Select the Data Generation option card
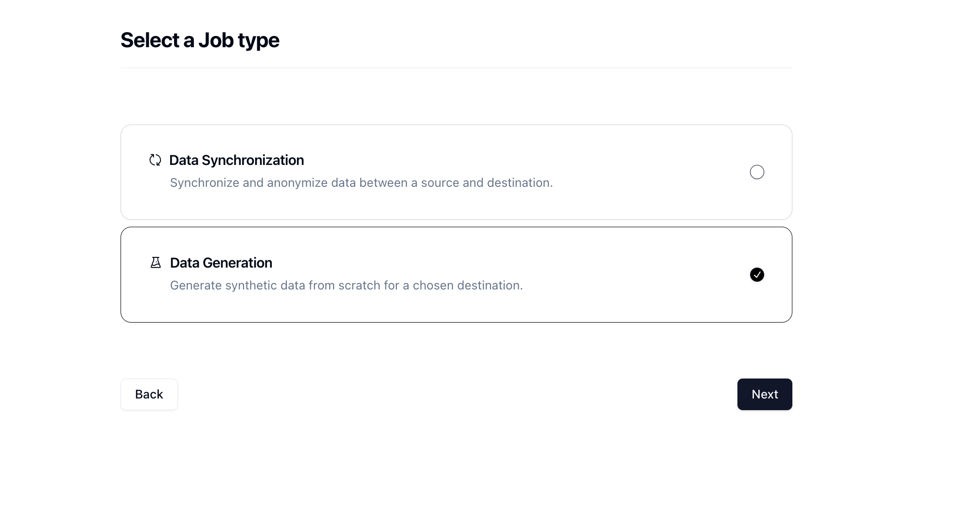Viewport: 980px width, 506px height. tap(456, 274)
